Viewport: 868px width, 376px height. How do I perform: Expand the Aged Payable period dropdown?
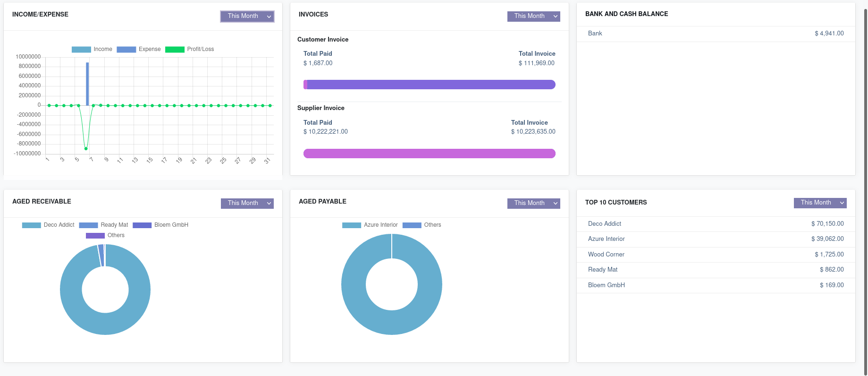533,203
